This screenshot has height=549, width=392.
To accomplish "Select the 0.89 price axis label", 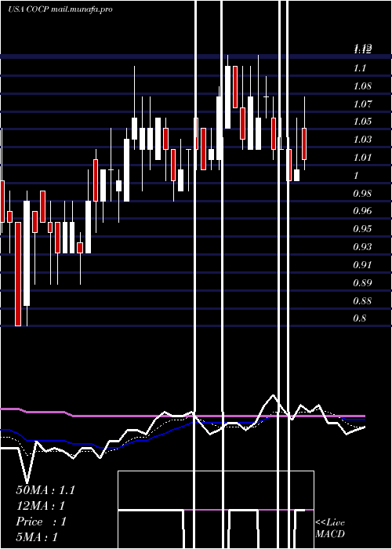I will (x=362, y=283).
